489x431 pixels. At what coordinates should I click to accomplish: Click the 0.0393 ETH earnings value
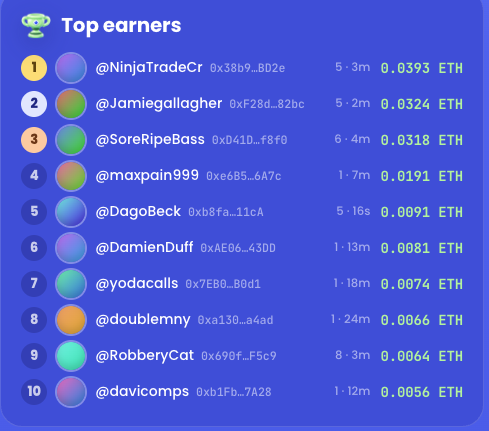point(422,68)
